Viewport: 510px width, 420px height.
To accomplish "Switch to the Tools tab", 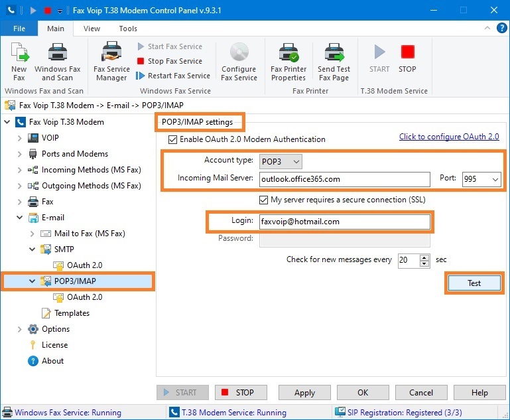I will pyautogui.click(x=128, y=29).
